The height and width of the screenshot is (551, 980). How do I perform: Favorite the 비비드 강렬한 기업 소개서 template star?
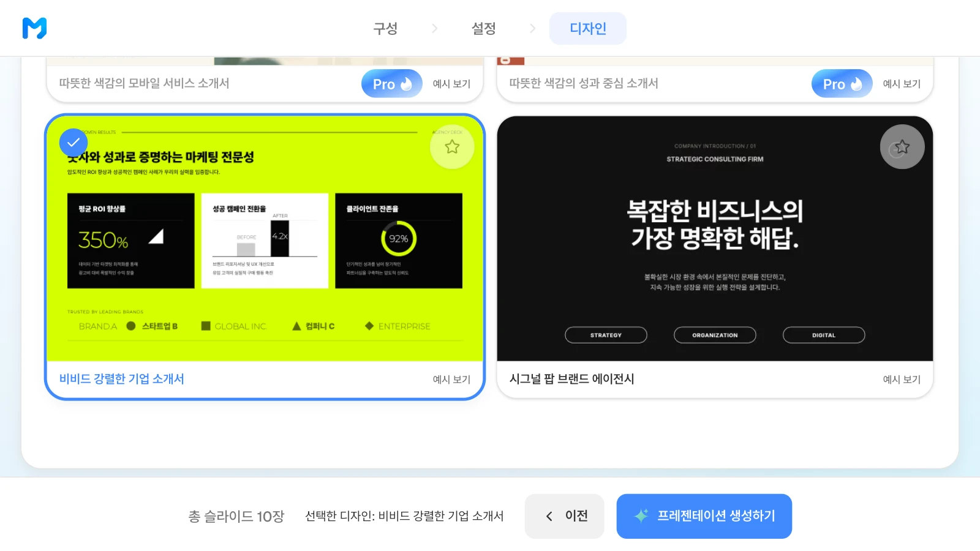452,147
